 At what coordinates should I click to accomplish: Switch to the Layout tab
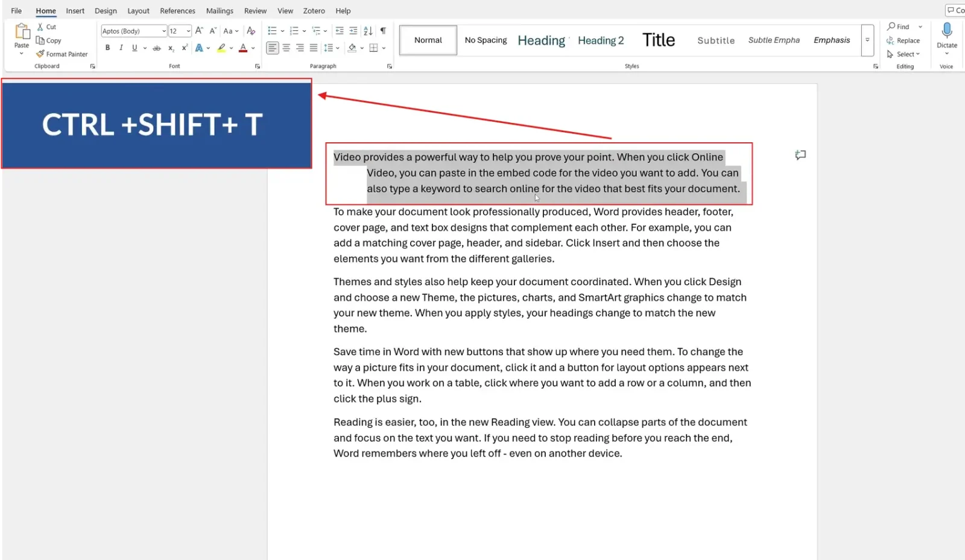tap(138, 11)
